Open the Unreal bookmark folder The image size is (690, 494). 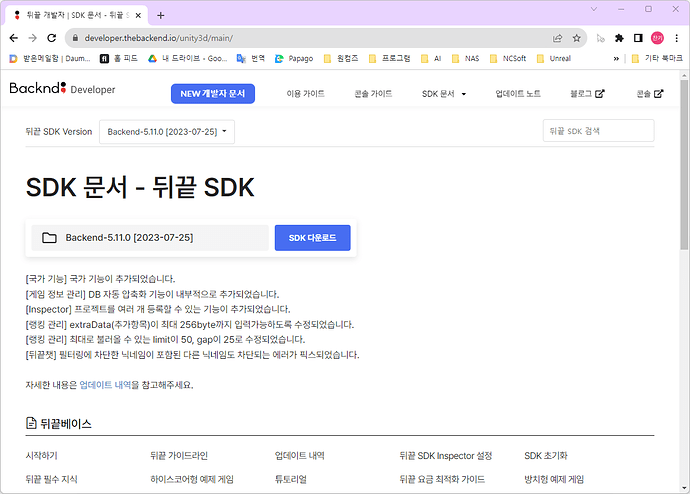point(554,59)
